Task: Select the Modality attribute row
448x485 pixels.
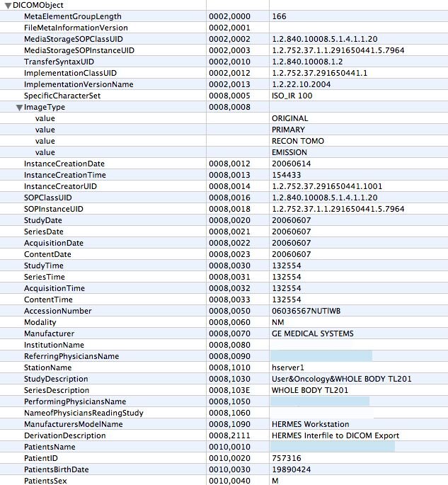Action: click(224, 322)
